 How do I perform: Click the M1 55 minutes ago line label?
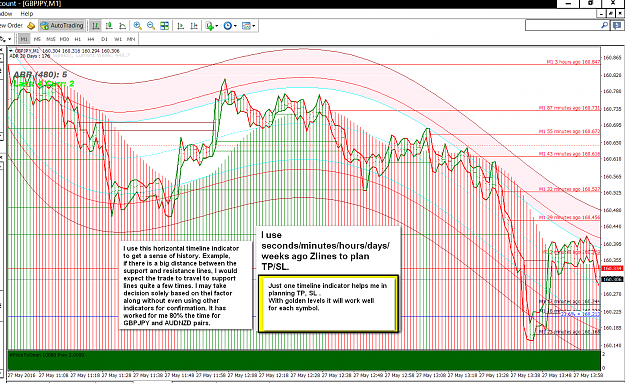coord(569,131)
